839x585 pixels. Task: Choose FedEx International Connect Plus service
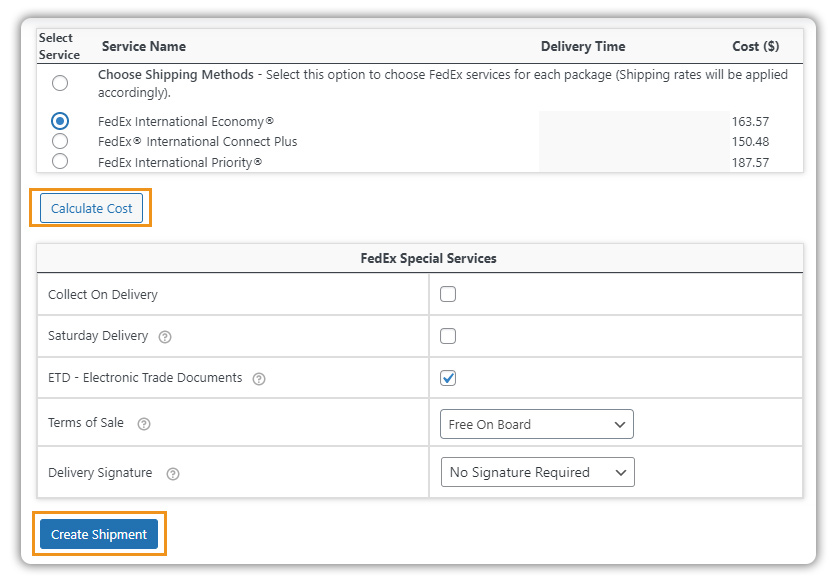[x=60, y=141]
